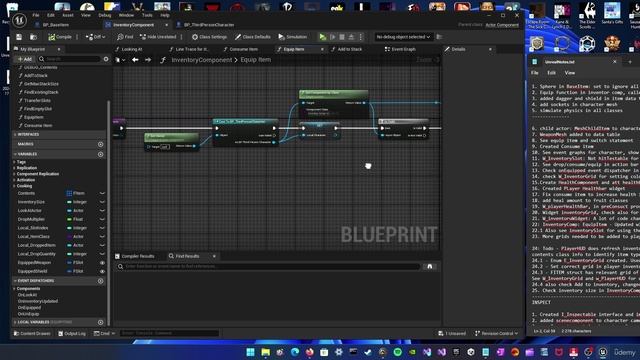Open the Output Log
Image resolution: width=640 pixels, height=360 pixels.
point(72,333)
